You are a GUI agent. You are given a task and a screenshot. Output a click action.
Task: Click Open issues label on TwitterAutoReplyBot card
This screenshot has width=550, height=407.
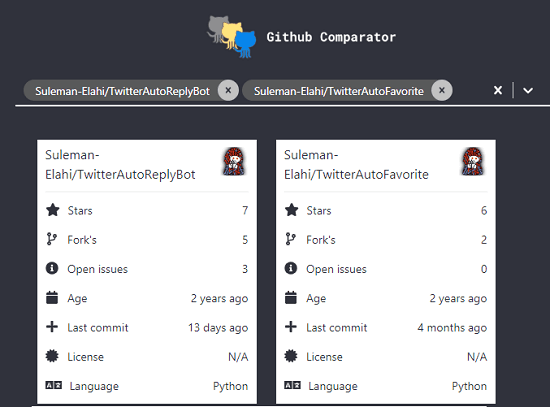coord(98,269)
